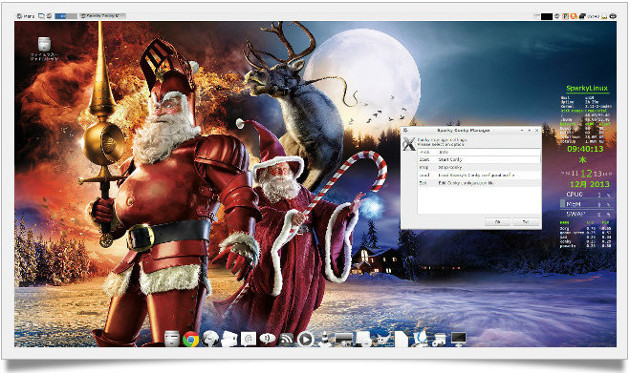This screenshot has height=373, width=630.
Task: Select the Load Sparky Conky config row
Action: point(479,175)
